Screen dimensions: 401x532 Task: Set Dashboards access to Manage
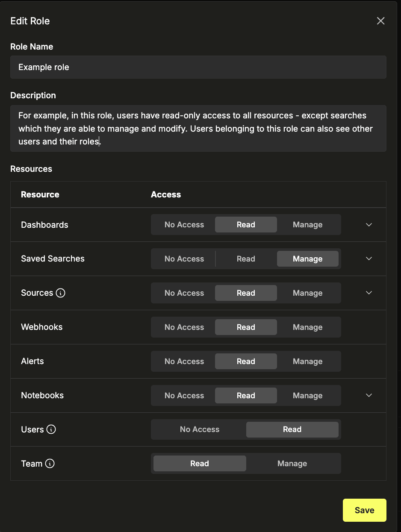click(307, 224)
